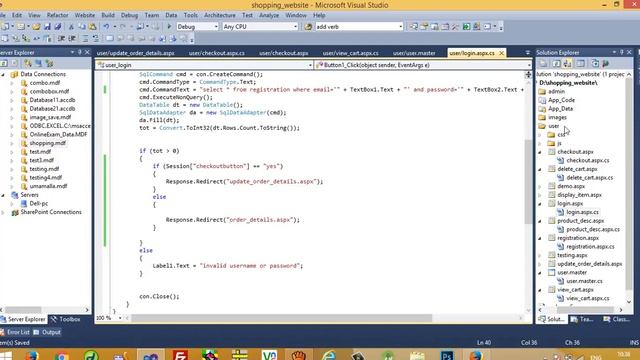Select login.aspx.cs in Solution Explorer
The width and height of the screenshot is (640, 360).
(582, 212)
